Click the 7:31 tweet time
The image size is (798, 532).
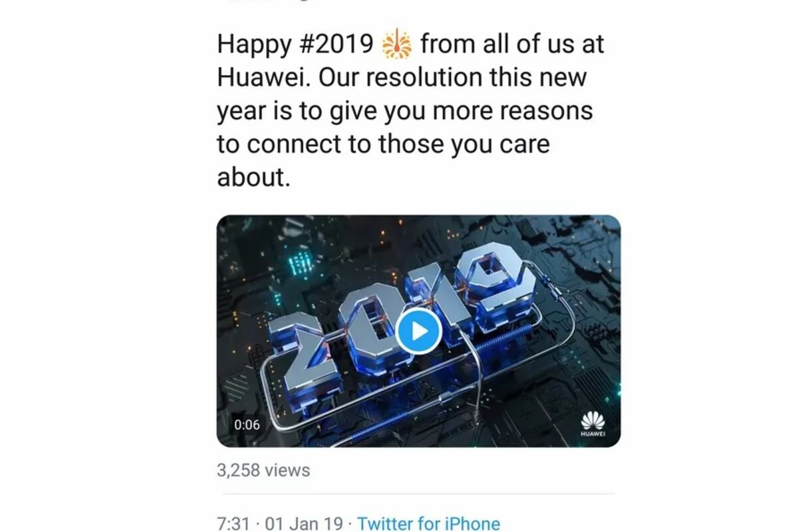[x=233, y=523]
